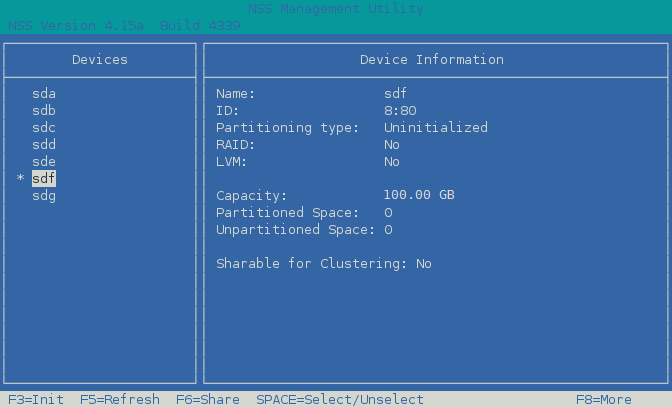Screen dimensions: 672x407
Task: Select device sda in the Devices list
Action: pyautogui.click(x=44, y=94)
